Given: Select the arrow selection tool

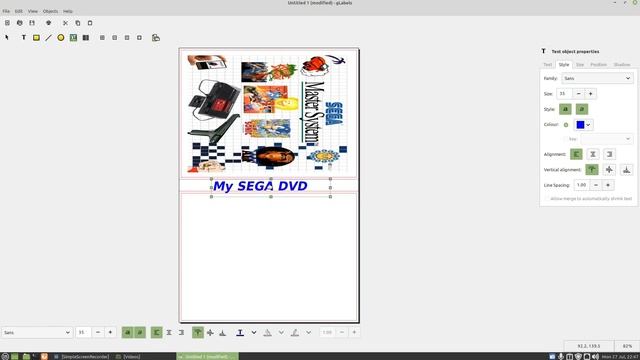Looking at the screenshot, I should pyautogui.click(x=7, y=38).
